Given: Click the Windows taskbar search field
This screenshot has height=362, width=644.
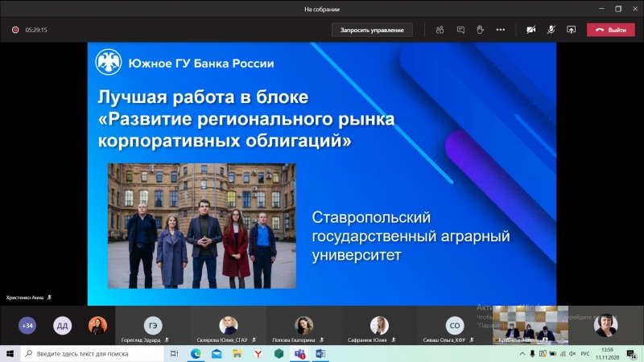Looking at the screenshot, I should [92, 353].
